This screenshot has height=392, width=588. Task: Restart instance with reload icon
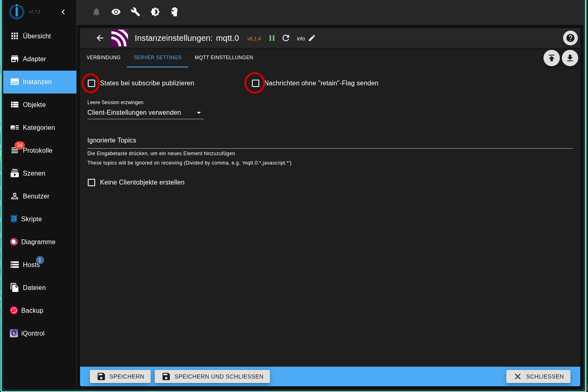[x=286, y=38]
